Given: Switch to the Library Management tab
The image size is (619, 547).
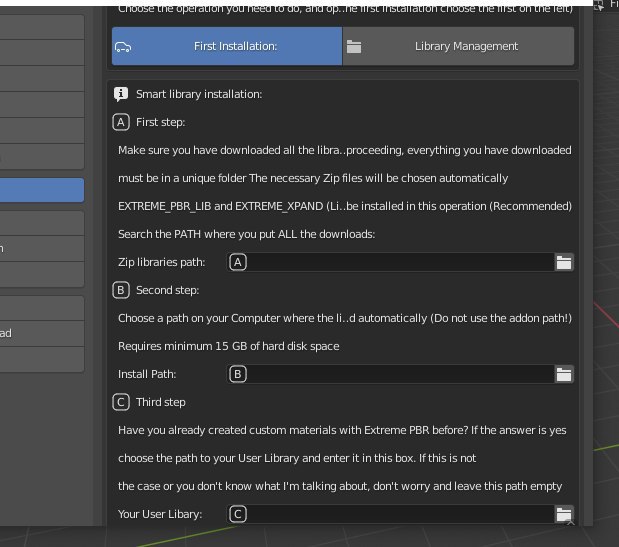Looking at the screenshot, I should coord(458,46).
